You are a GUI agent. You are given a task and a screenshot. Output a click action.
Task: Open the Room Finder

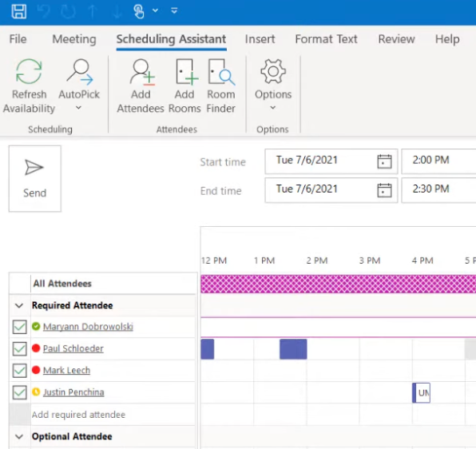(221, 86)
